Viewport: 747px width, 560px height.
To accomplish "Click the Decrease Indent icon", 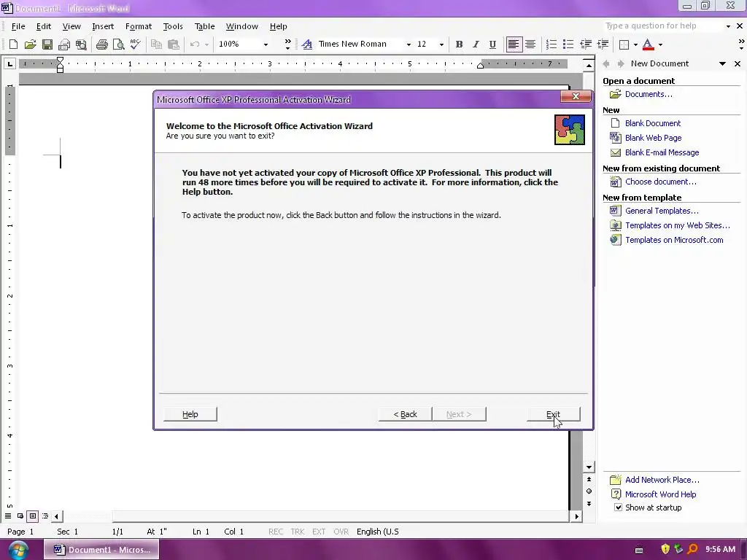I will (x=586, y=44).
